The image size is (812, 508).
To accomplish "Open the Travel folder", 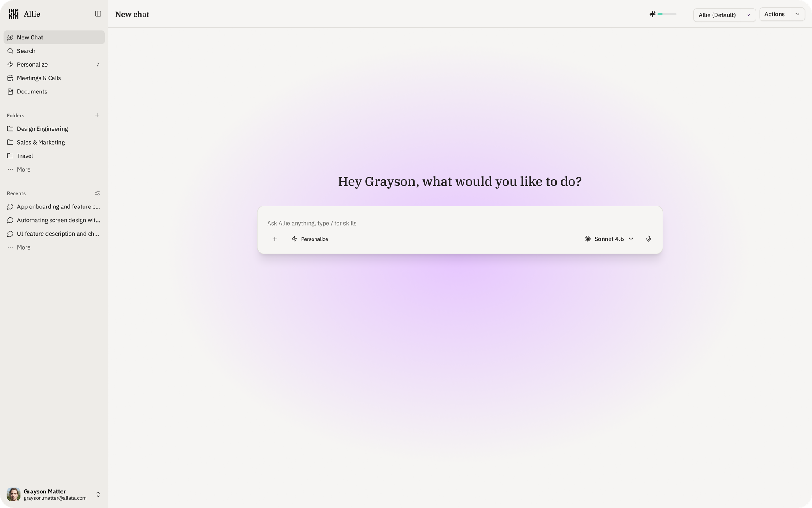I will point(54,156).
